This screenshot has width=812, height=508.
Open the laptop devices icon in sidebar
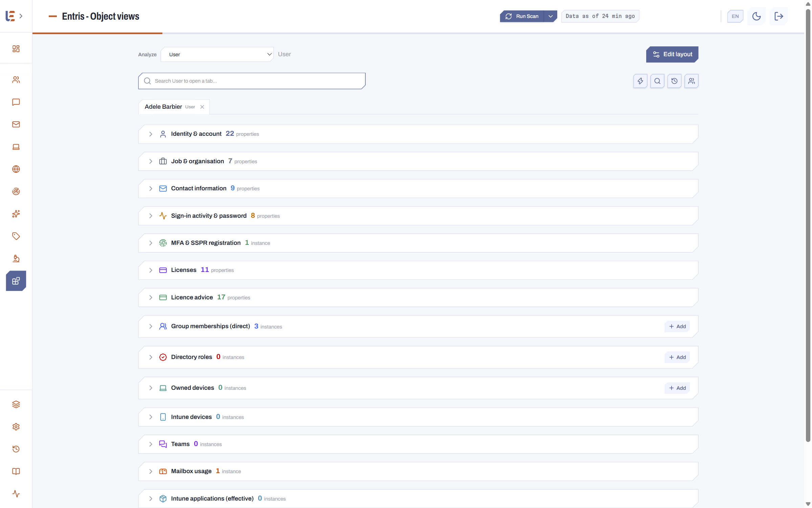(16, 147)
